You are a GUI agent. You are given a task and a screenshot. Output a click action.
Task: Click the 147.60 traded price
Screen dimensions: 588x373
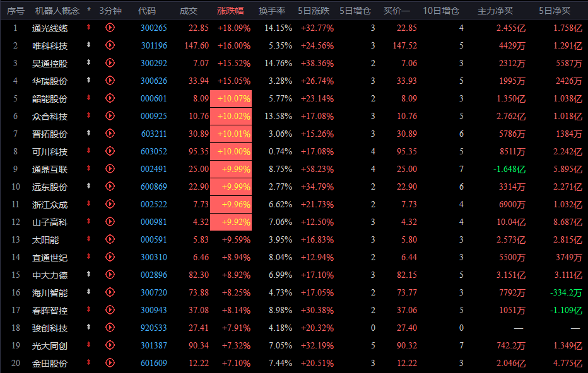tap(196, 46)
